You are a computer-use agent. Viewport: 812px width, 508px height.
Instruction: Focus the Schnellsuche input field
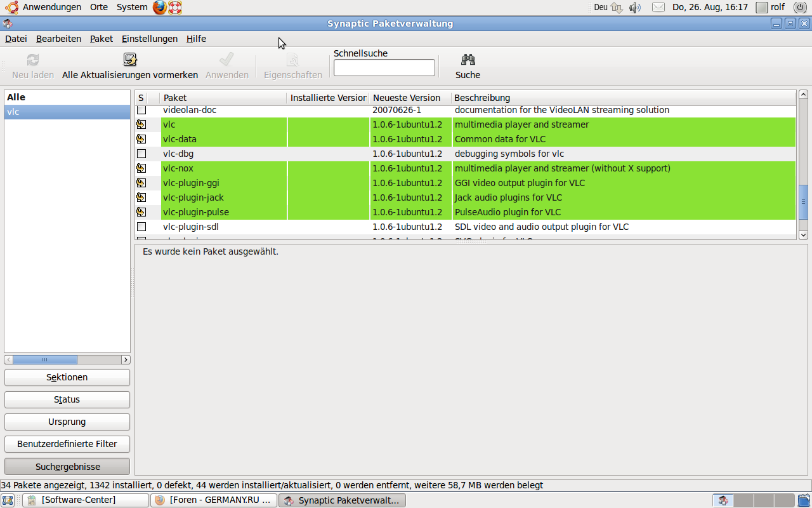(384, 67)
